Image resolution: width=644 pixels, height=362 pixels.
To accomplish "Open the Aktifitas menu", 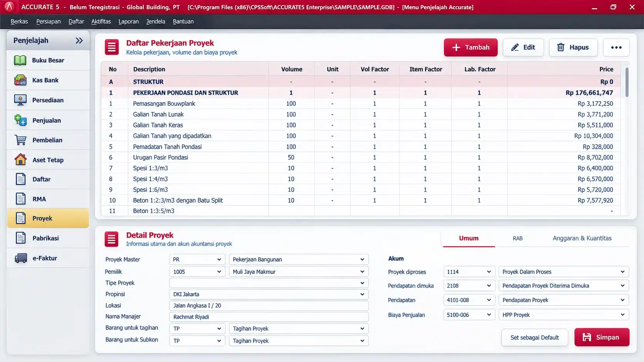I will (101, 22).
